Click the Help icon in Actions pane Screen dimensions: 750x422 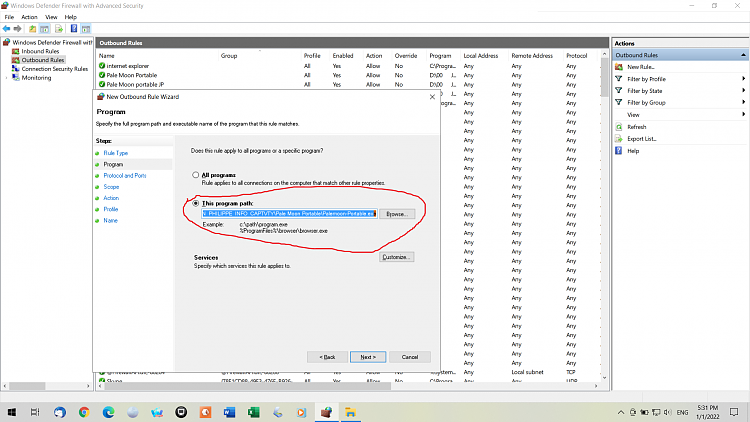(619, 151)
